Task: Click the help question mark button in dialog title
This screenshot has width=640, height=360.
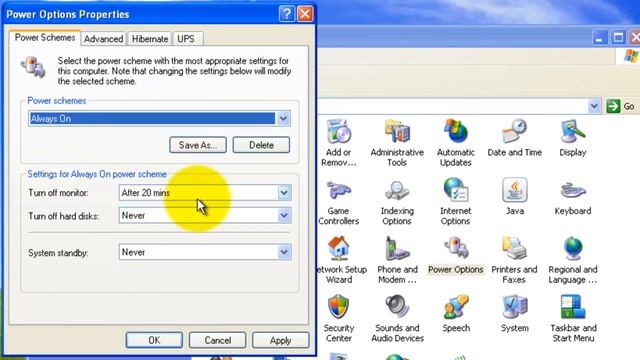Action: (287, 14)
